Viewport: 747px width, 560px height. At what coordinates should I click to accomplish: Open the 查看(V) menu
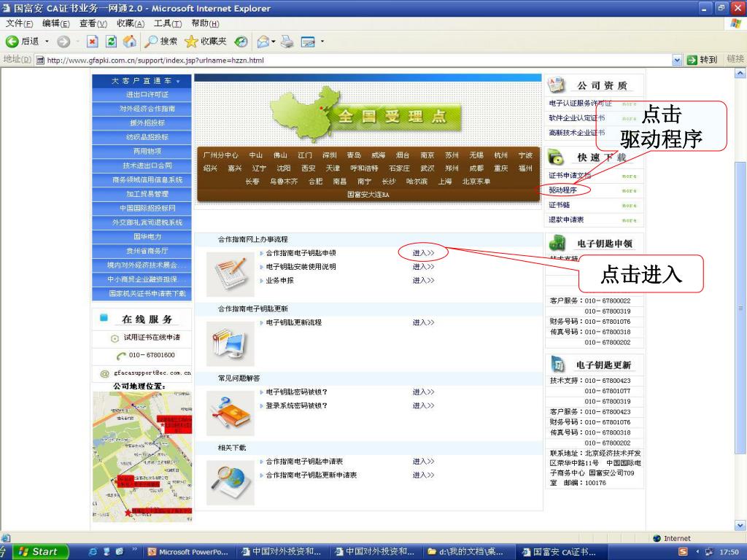(93, 24)
